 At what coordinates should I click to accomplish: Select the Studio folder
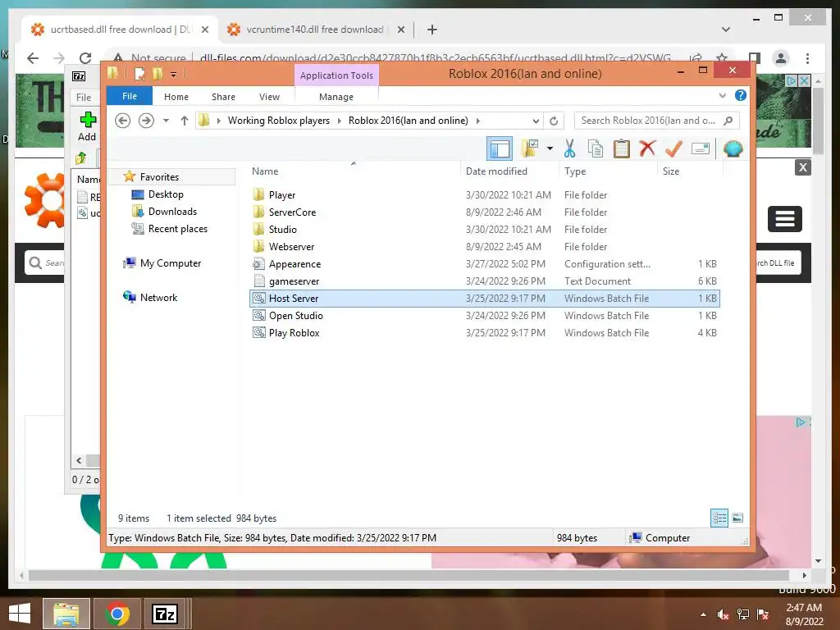(x=484, y=230)
